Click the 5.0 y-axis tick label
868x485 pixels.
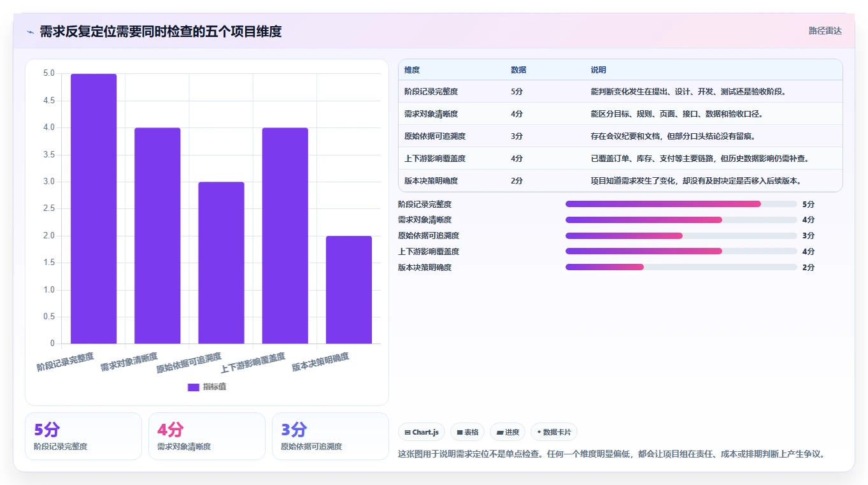point(49,73)
